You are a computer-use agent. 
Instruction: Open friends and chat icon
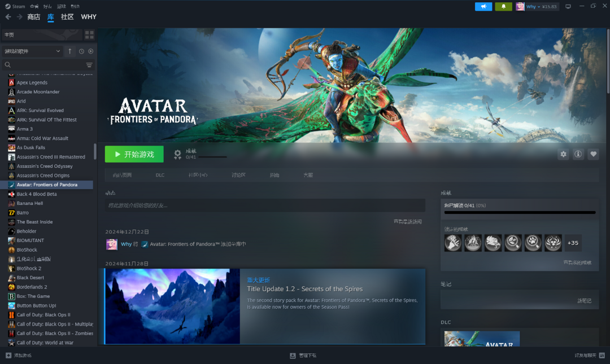[x=602, y=356]
